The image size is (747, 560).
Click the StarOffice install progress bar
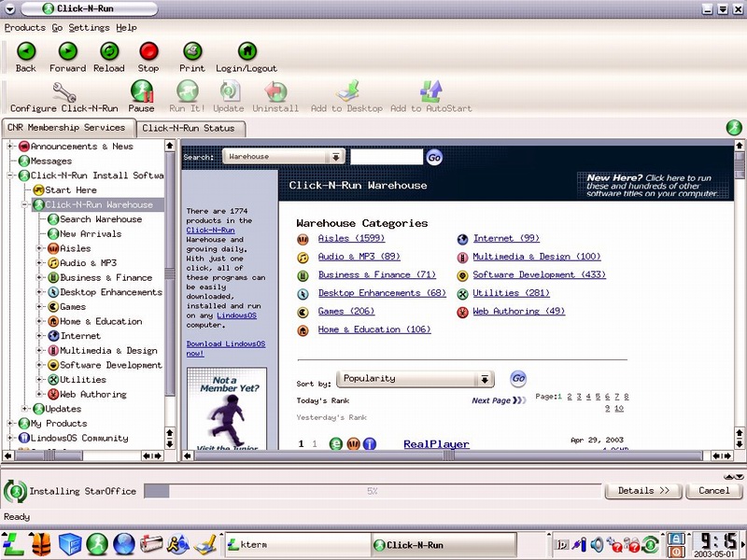point(372,491)
